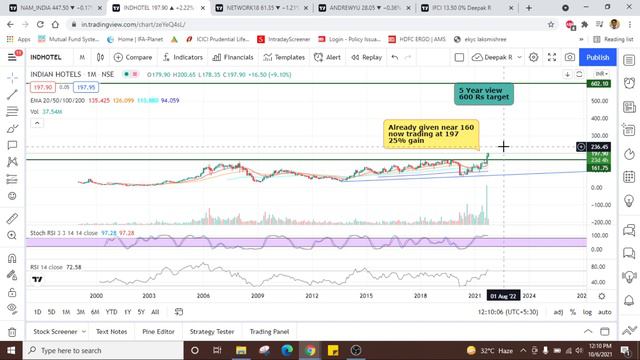This screenshot has width=640, height=360.
Task: Open the patterns tool group
Action: point(12,162)
